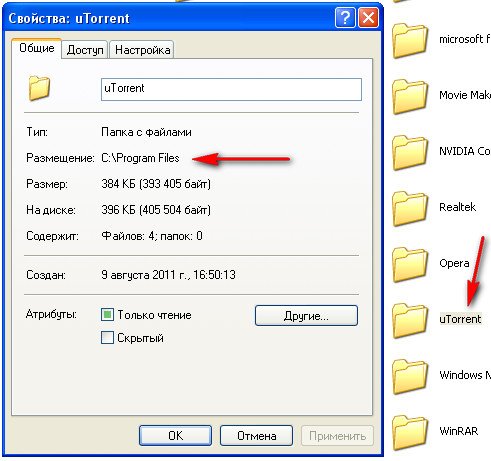Open the Opera folder icon

[410, 264]
